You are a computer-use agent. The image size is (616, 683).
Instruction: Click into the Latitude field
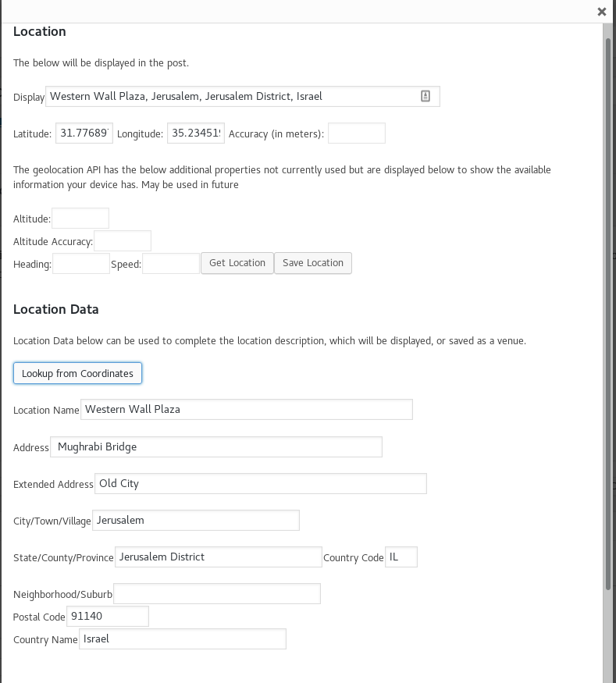coord(84,133)
